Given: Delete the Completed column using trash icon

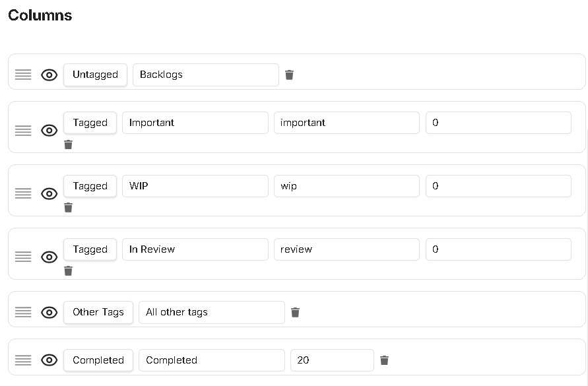Looking at the screenshot, I should click(x=385, y=360).
